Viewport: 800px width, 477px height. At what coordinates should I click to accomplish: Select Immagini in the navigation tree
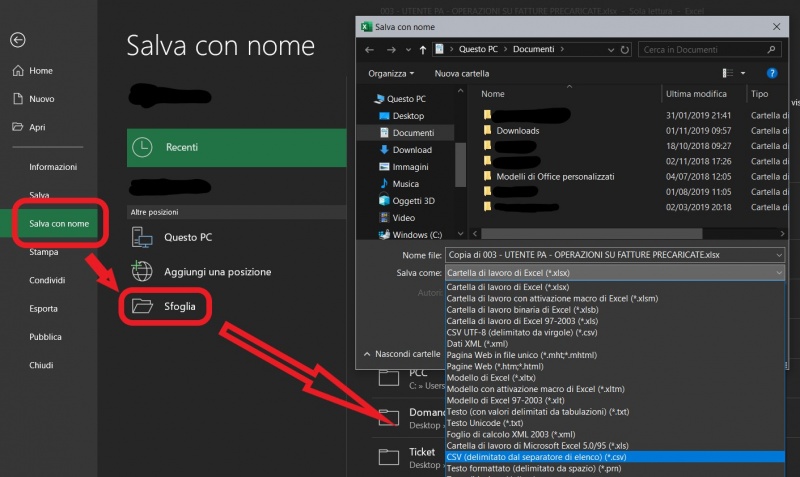(x=410, y=167)
